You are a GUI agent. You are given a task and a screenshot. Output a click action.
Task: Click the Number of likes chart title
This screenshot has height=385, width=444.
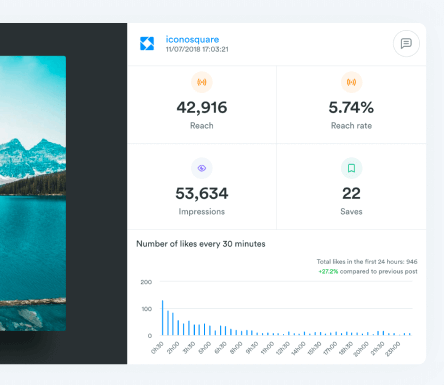tap(201, 244)
